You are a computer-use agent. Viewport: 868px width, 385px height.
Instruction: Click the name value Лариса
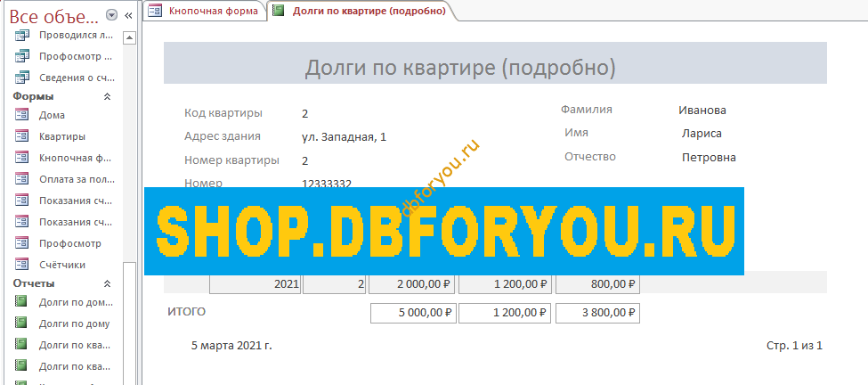[x=702, y=134]
